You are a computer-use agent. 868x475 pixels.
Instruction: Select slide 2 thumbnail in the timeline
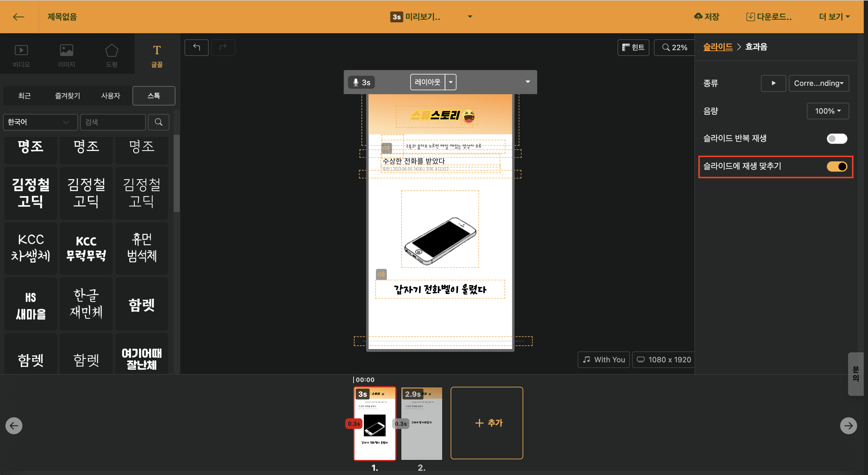pyautogui.click(x=421, y=424)
